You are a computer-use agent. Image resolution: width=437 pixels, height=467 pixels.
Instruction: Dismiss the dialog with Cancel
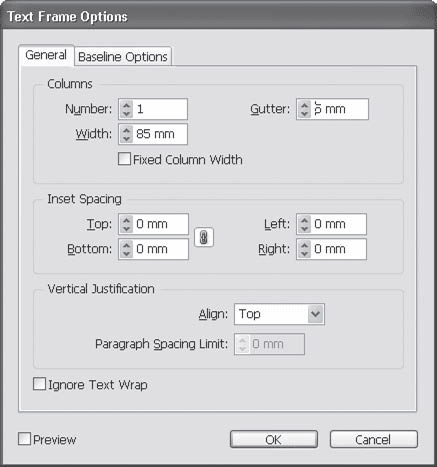[x=373, y=439]
